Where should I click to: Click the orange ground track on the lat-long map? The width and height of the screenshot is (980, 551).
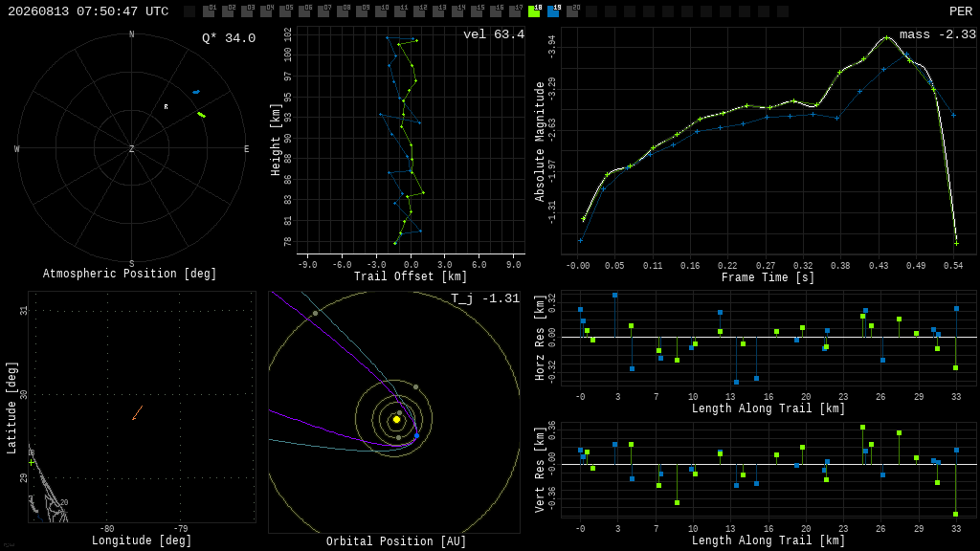tap(138, 413)
